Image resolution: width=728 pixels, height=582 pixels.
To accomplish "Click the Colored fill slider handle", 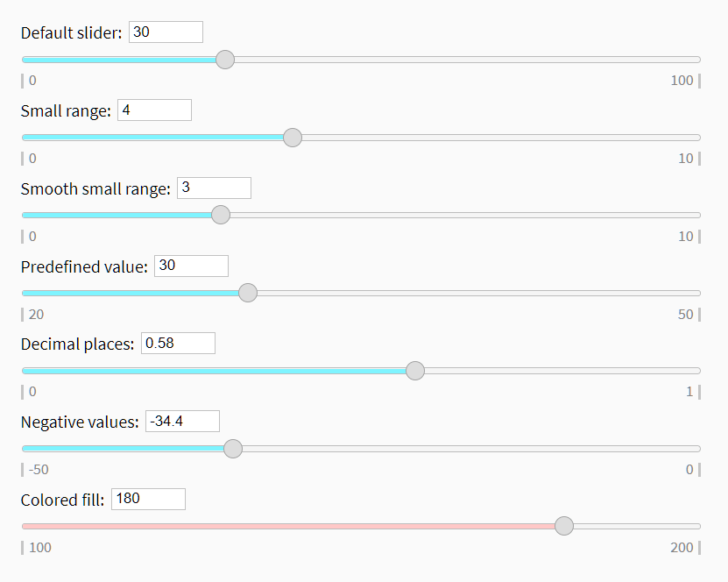I will pos(564,526).
